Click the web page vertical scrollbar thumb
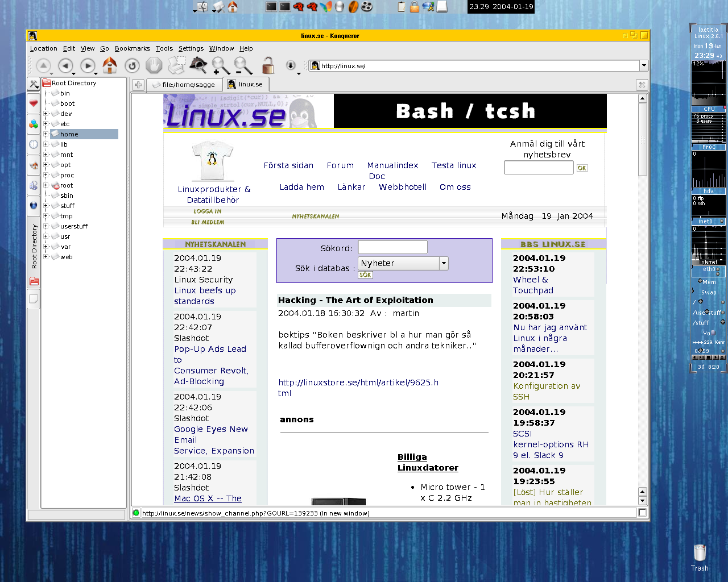 tap(643, 140)
